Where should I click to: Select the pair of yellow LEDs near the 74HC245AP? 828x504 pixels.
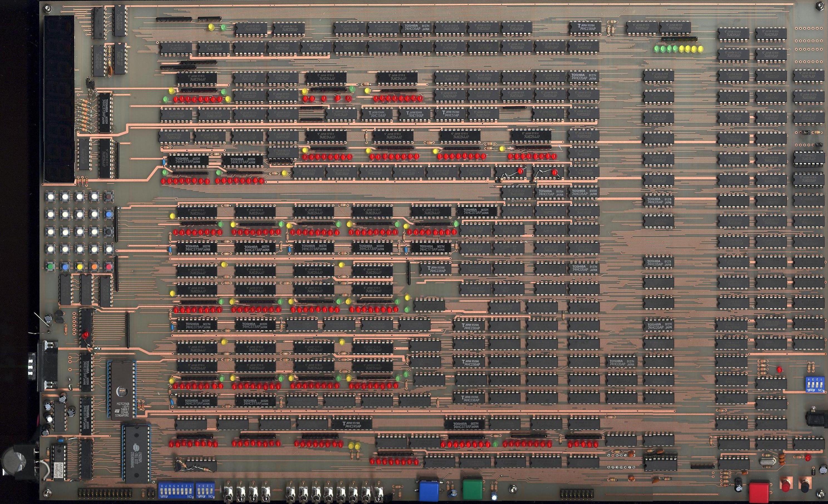point(354,446)
